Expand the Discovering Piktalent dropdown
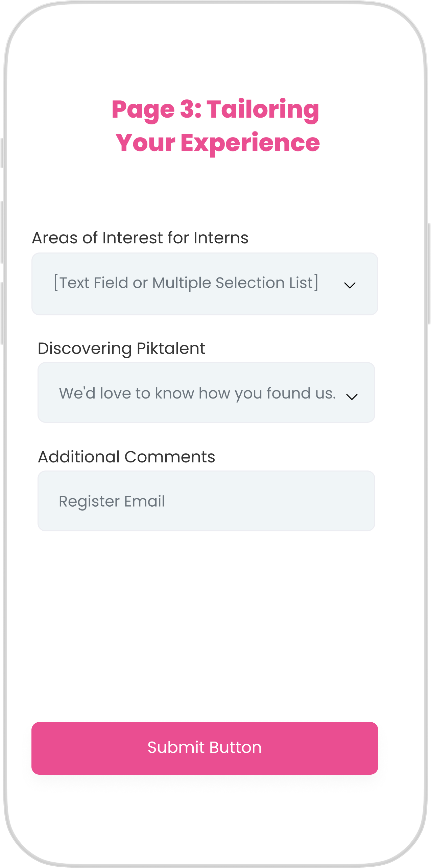The width and height of the screenshot is (431, 868). (x=206, y=392)
